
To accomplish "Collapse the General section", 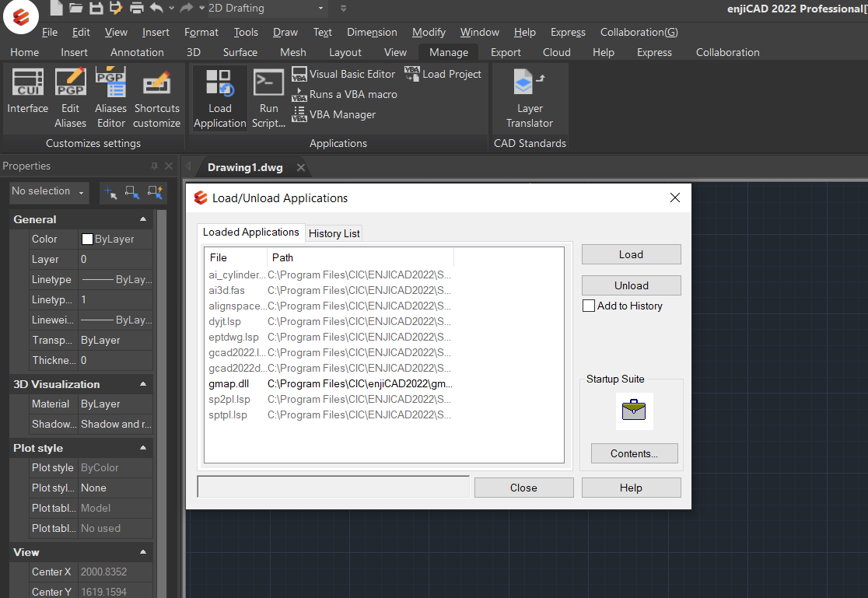I will [x=143, y=219].
